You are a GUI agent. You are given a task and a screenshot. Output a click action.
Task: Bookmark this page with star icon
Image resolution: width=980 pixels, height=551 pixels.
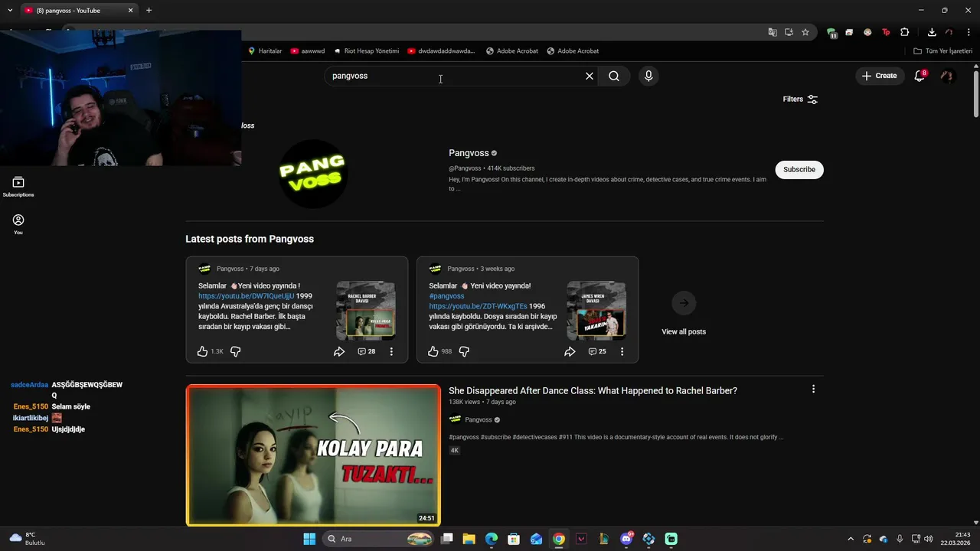point(805,32)
